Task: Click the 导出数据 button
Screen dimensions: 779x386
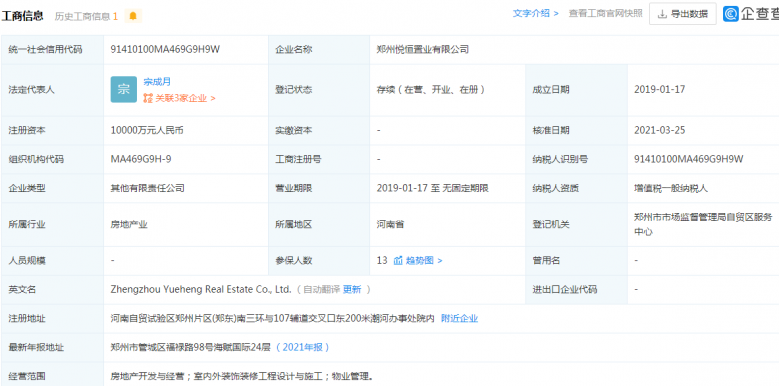Action: [x=683, y=14]
